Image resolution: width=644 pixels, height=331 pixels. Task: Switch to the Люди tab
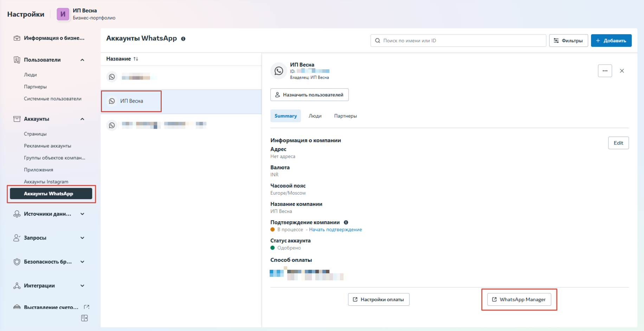click(x=315, y=116)
